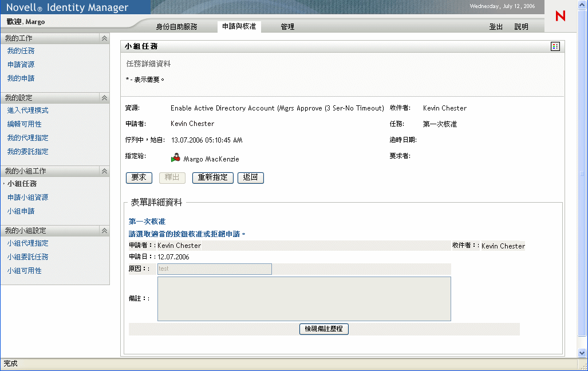Open 我的任務 in the sidebar
The height and width of the screenshot is (371, 588).
[21, 50]
